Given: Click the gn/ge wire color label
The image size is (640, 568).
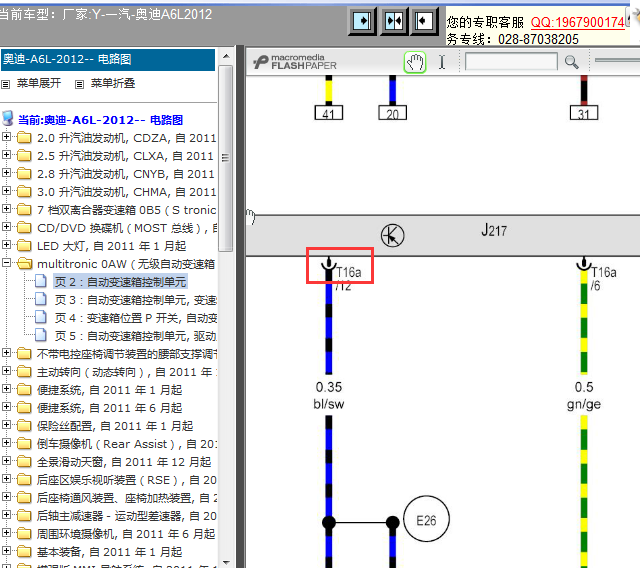Looking at the screenshot, I should (x=584, y=404).
